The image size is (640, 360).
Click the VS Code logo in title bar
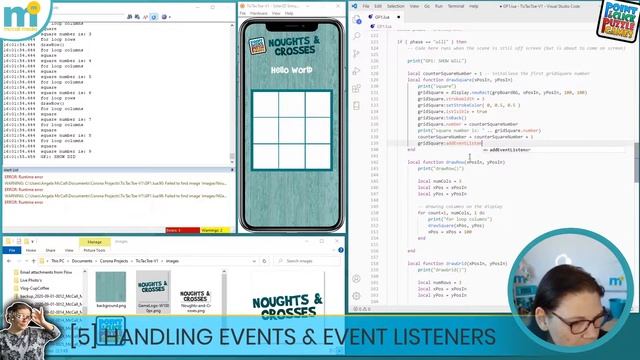[x=354, y=6]
